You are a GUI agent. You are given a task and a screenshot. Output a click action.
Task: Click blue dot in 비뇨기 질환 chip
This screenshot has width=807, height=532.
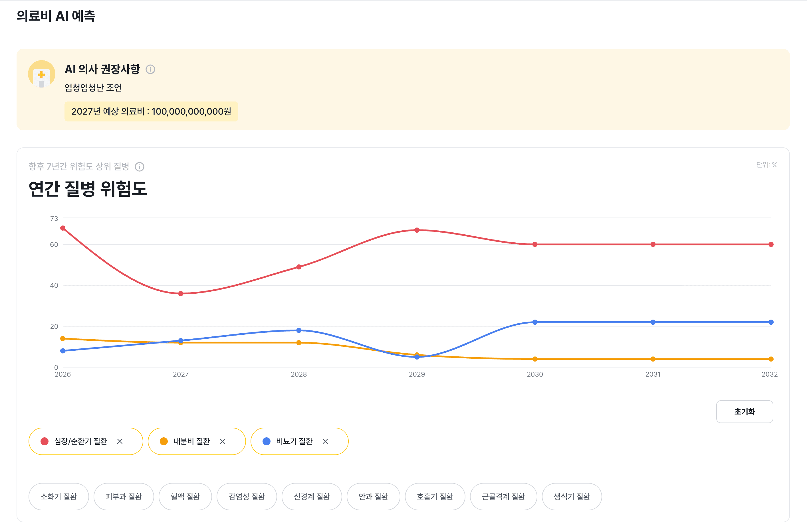(x=267, y=441)
